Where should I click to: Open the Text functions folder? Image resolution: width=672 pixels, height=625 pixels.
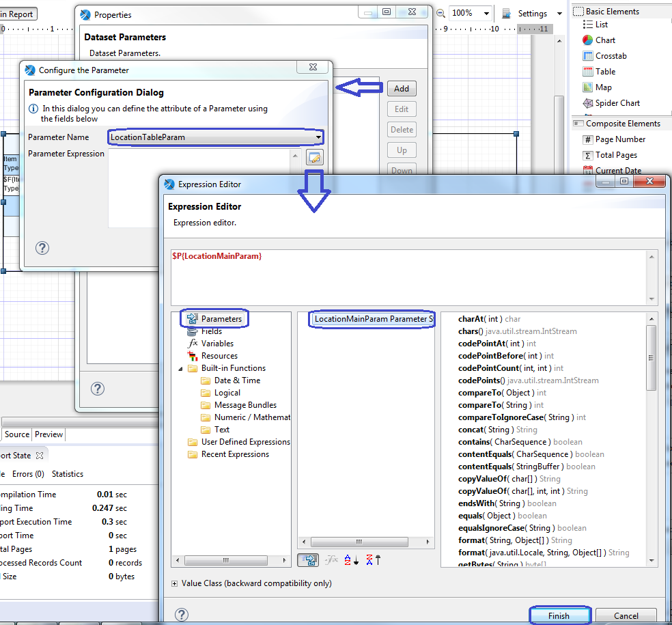point(215,430)
